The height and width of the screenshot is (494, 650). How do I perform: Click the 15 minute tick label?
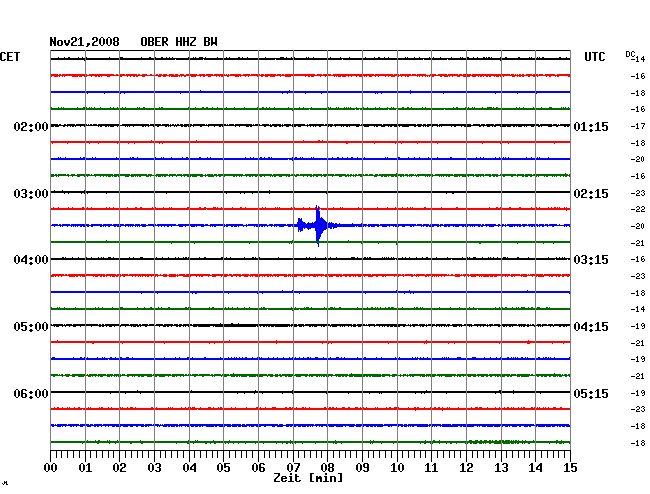[570, 468]
